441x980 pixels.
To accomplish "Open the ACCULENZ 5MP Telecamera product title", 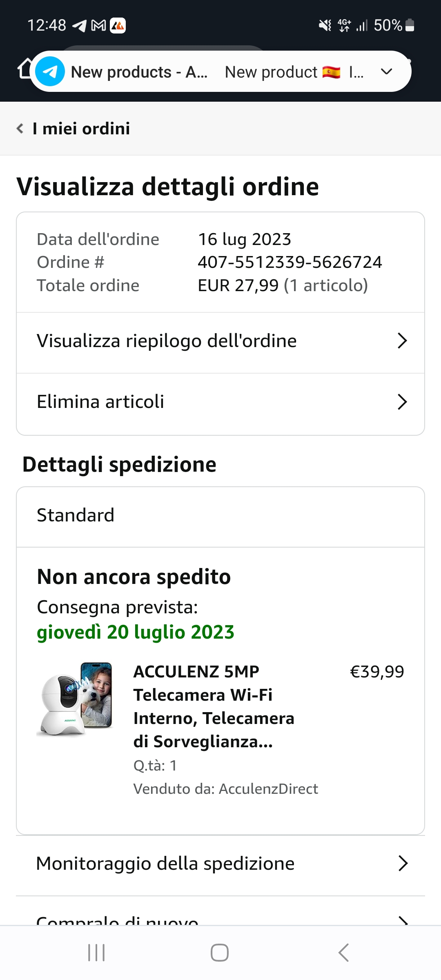I will (214, 706).
